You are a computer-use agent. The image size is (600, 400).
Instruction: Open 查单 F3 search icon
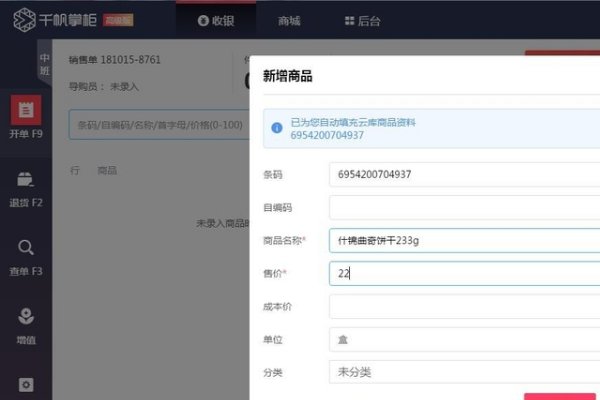[x=26, y=248]
